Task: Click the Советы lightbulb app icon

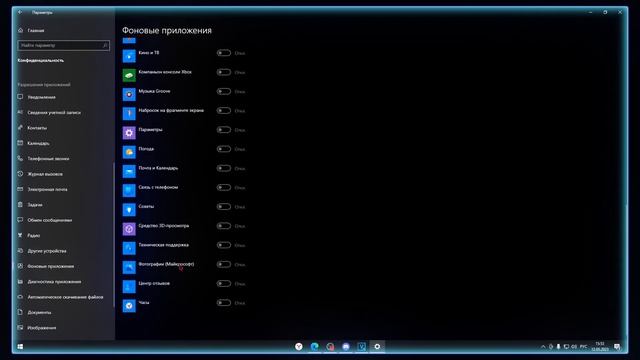Action: [x=129, y=209]
